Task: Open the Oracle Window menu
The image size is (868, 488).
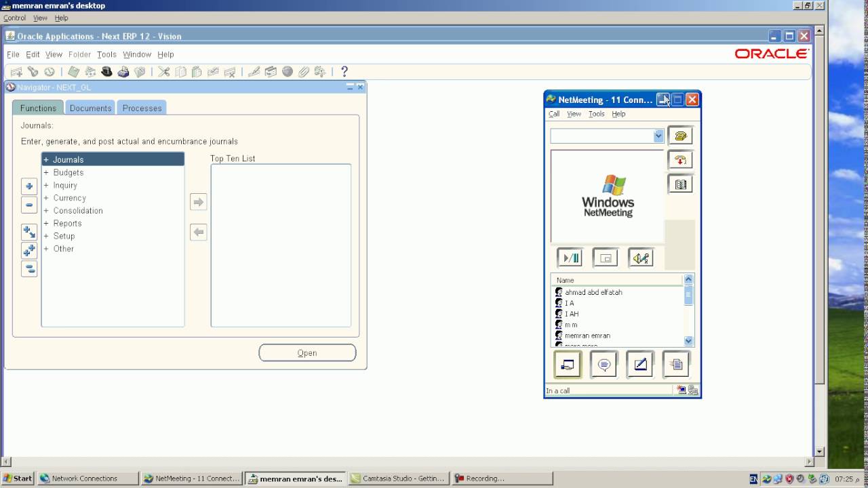Action: (x=137, y=54)
